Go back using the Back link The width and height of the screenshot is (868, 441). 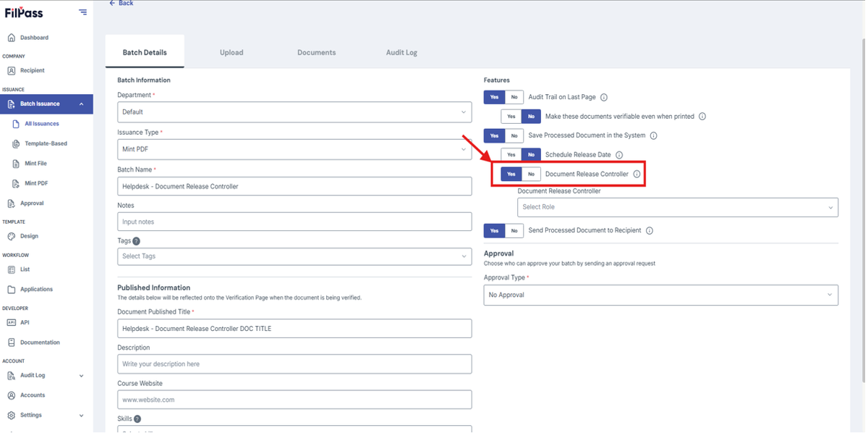pyautogui.click(x=122, y=4)
